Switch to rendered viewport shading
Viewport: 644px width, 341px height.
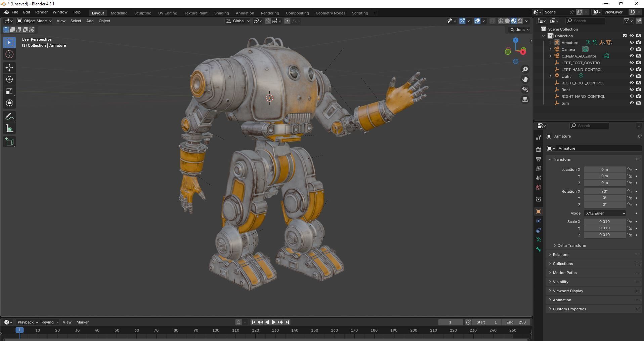click(x=520, y=21)
